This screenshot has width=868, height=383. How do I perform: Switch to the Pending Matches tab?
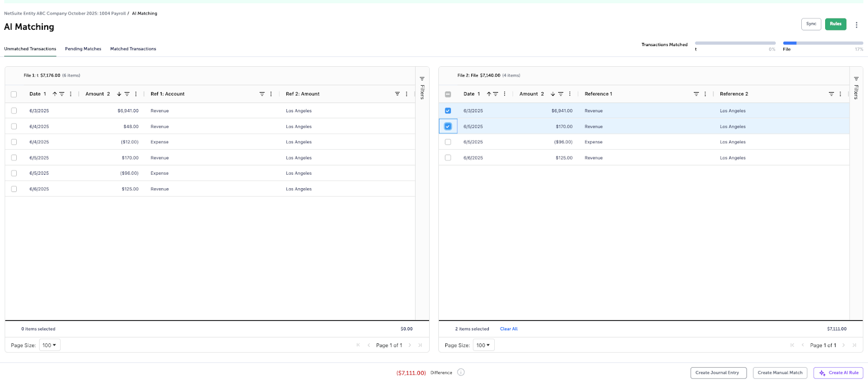(83, 49)
